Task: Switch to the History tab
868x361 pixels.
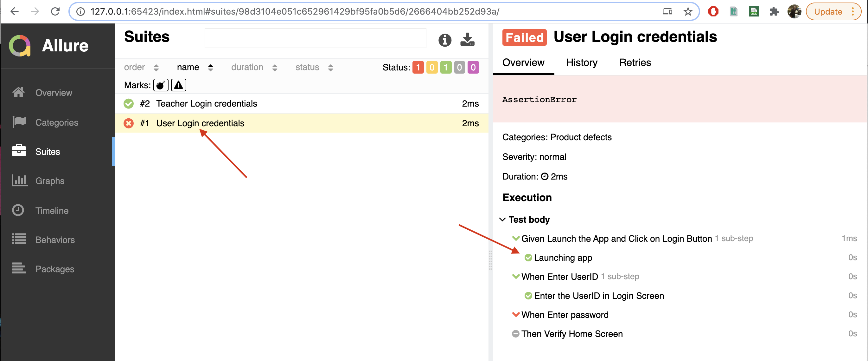Action: coord(582,62)
